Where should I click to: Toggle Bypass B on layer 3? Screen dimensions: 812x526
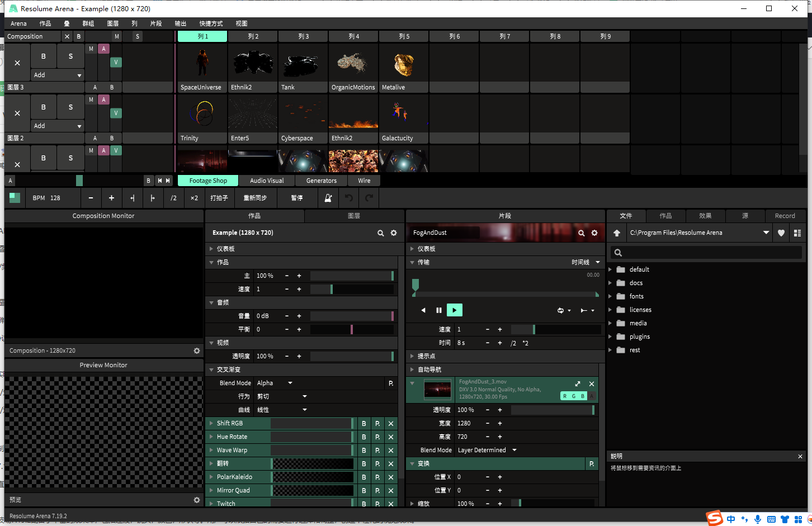point(44,56)
